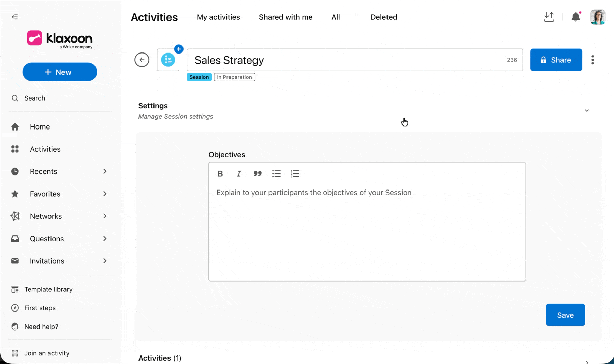The height and width of the screenshot is (364, 614).
Task: Click the Activities (1) section heading
Action: coord(160,358)
